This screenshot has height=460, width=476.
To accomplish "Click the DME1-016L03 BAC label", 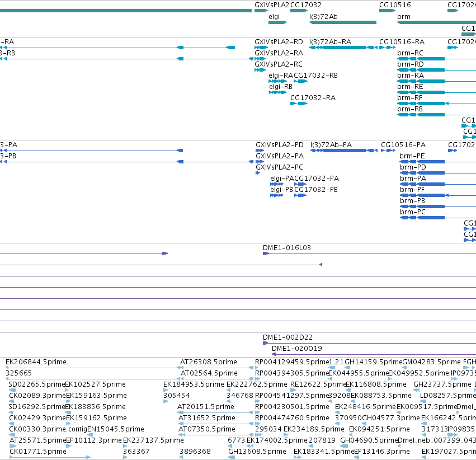I will [x=287, y=248].
